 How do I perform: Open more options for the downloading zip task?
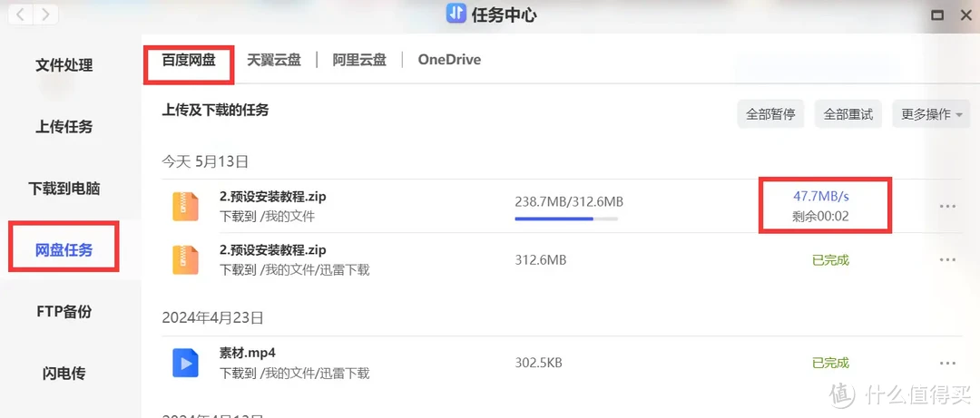coord(947,206)
